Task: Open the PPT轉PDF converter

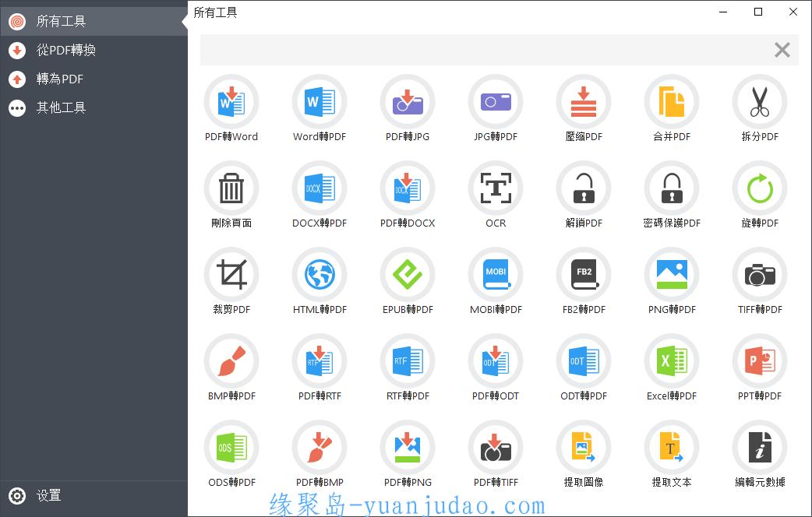Action: [x=760, y=361]
